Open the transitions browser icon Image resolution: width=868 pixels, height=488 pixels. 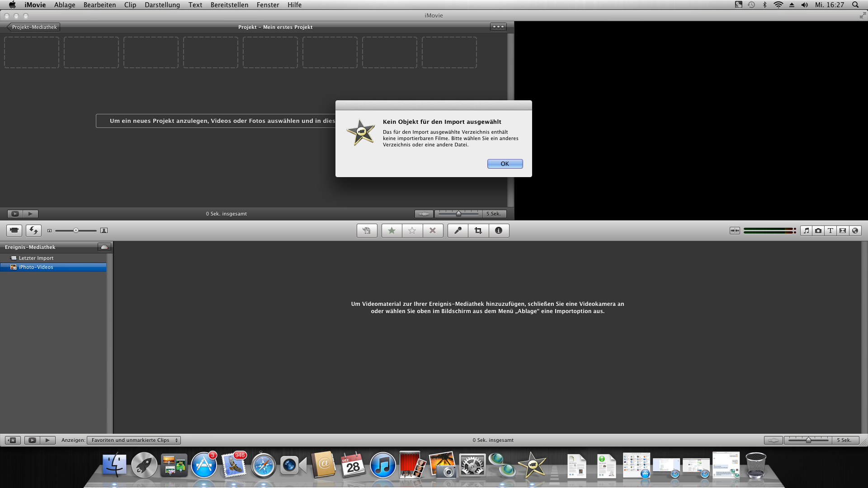pos(843,230)
